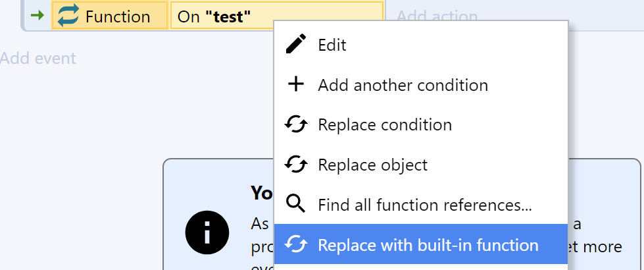This screenshot has height=270, width=644.
Task: Pick the Replace object menu item
Action: point(421,165)
